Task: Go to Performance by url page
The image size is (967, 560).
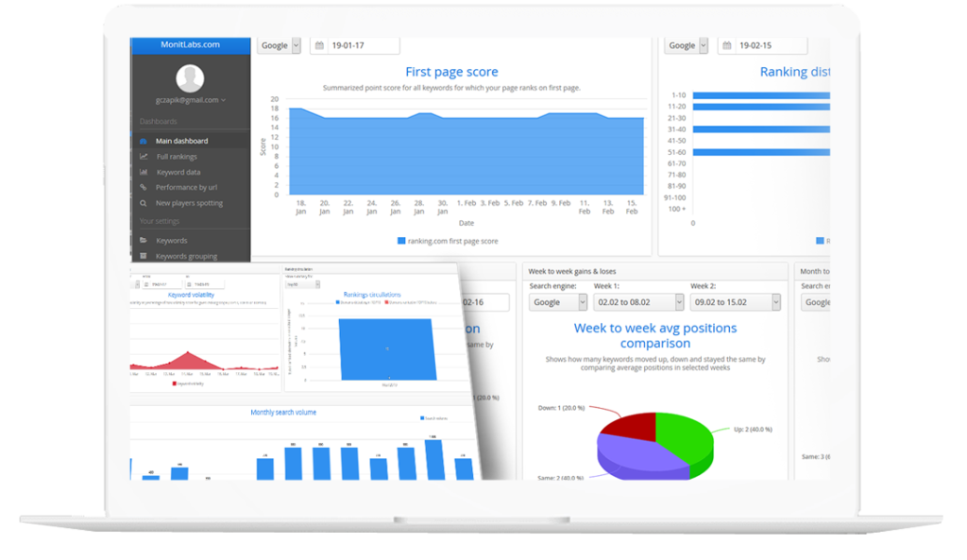Action: (186, 188)
